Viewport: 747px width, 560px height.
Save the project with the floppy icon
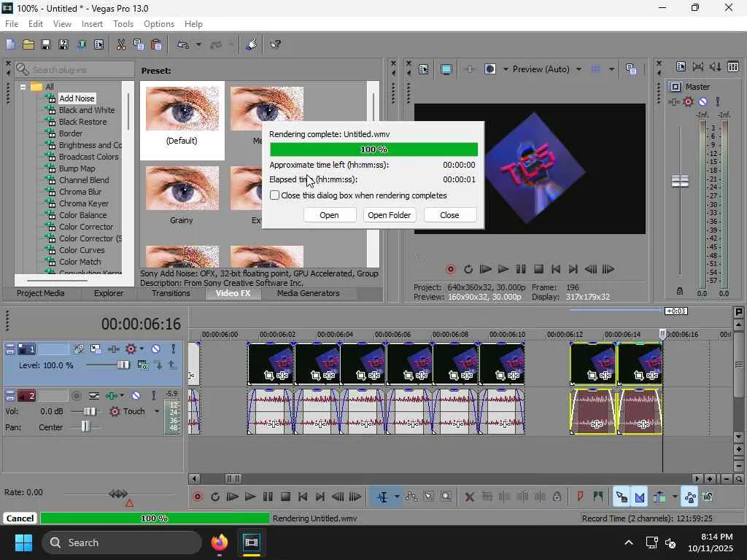[x=46, y=44]
